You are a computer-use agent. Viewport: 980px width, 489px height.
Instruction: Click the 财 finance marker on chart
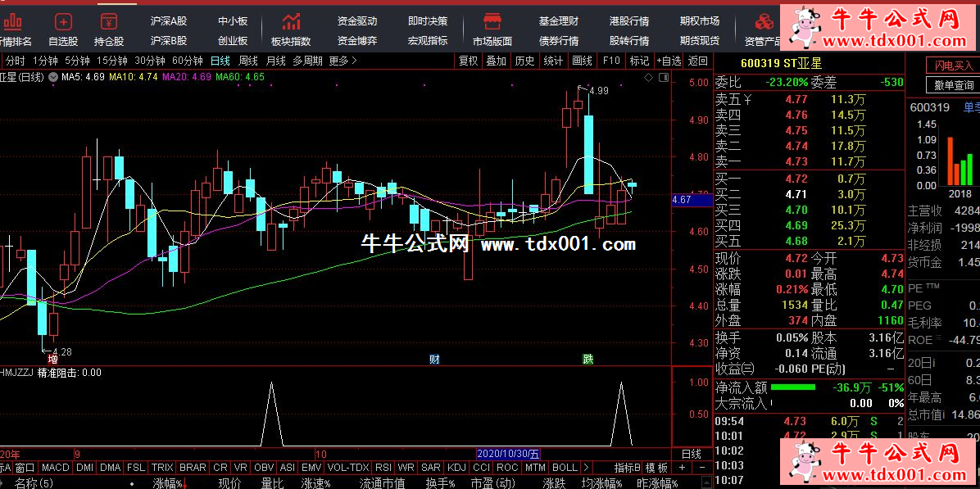click(434, 359)
